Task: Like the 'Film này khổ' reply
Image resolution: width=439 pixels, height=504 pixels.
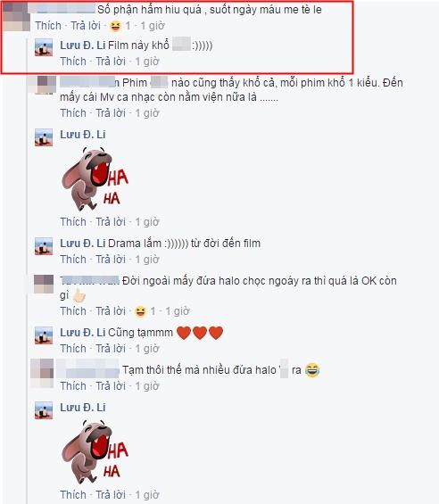Action: 73,62
